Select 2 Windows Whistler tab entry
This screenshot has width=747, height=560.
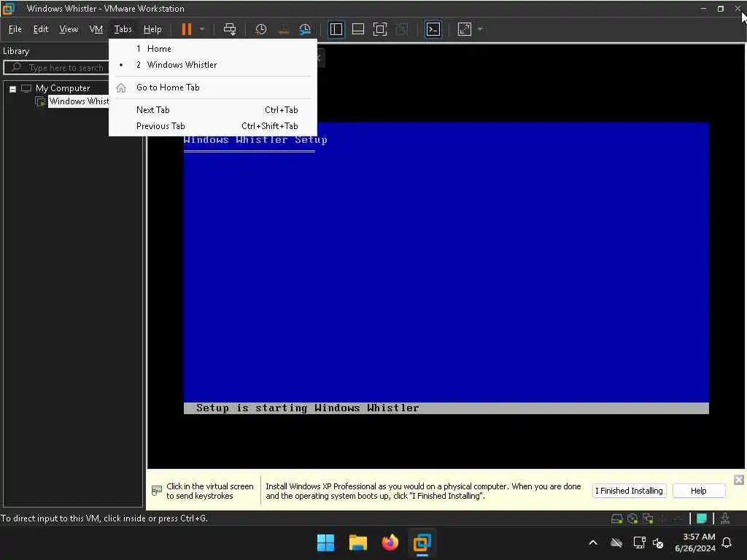coord(212,65)
